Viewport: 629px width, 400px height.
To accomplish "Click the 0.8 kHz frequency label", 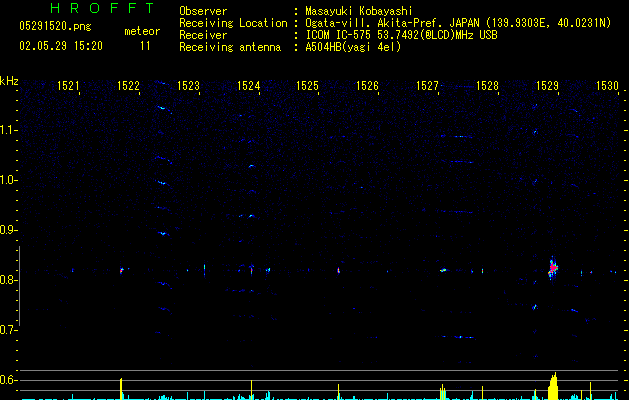I will (x=8, y=280).
